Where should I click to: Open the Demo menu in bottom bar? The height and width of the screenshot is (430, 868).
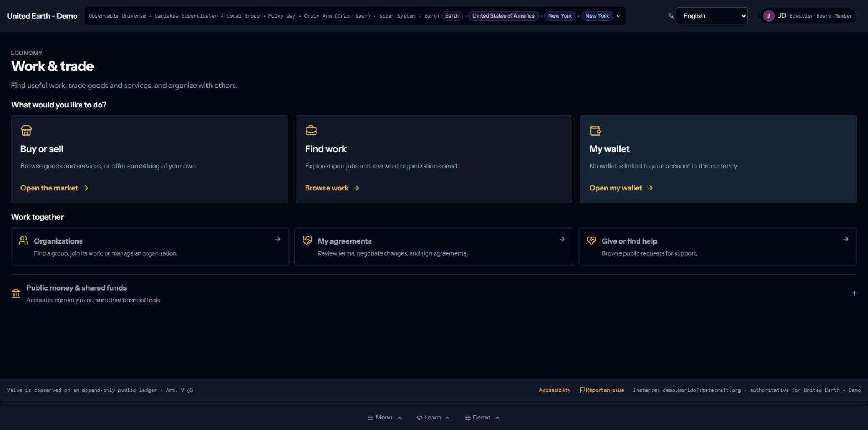pos(482,418)
